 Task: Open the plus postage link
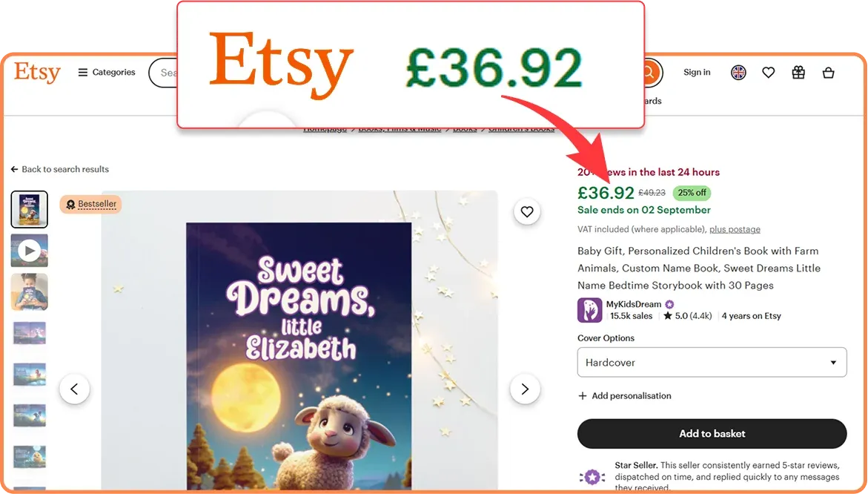[735, 229]
